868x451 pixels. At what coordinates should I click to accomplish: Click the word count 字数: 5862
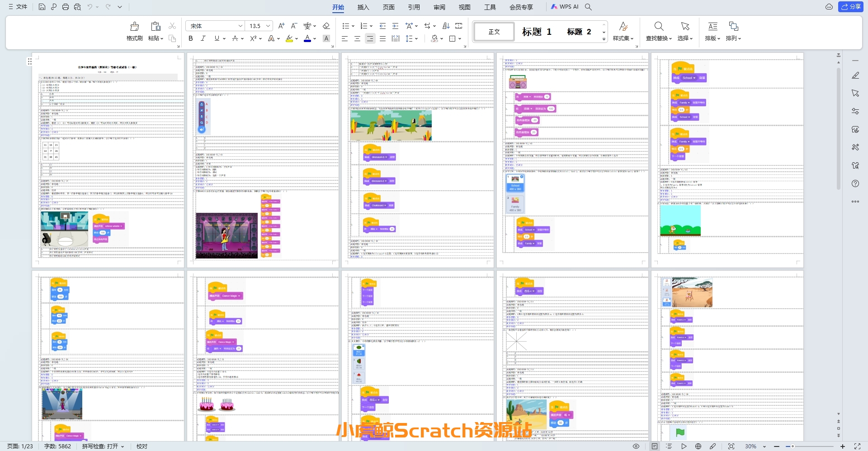(x=57, y=446)
